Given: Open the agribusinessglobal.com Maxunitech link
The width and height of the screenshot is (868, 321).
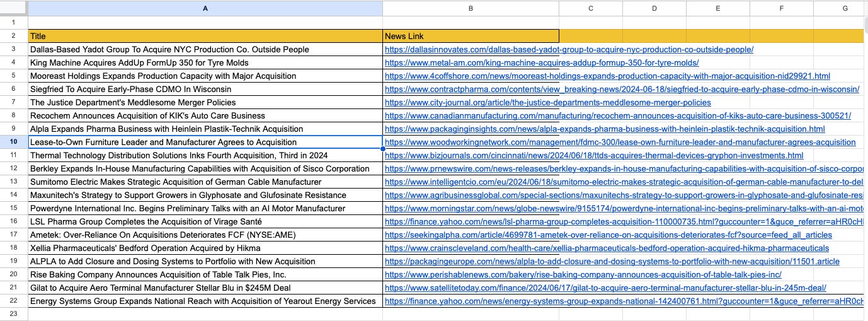Looking at the screenshot, I should (624, 195).
